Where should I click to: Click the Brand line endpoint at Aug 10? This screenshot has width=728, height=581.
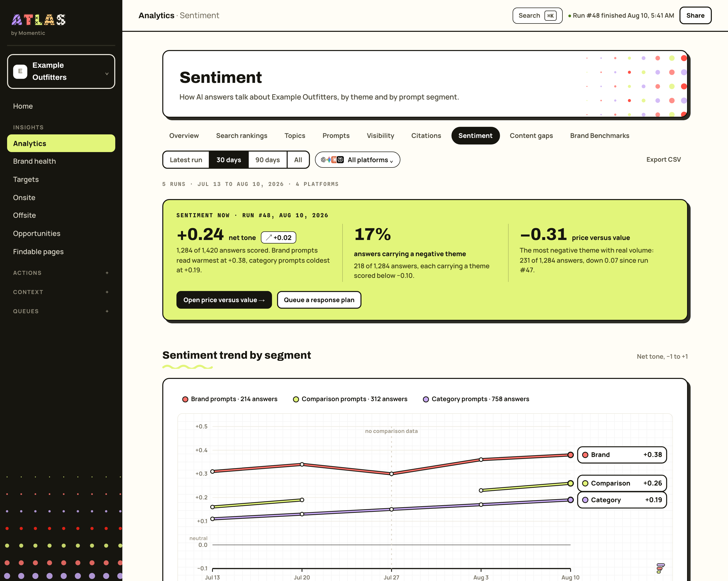pyautogui.click(x=570, y=455)
